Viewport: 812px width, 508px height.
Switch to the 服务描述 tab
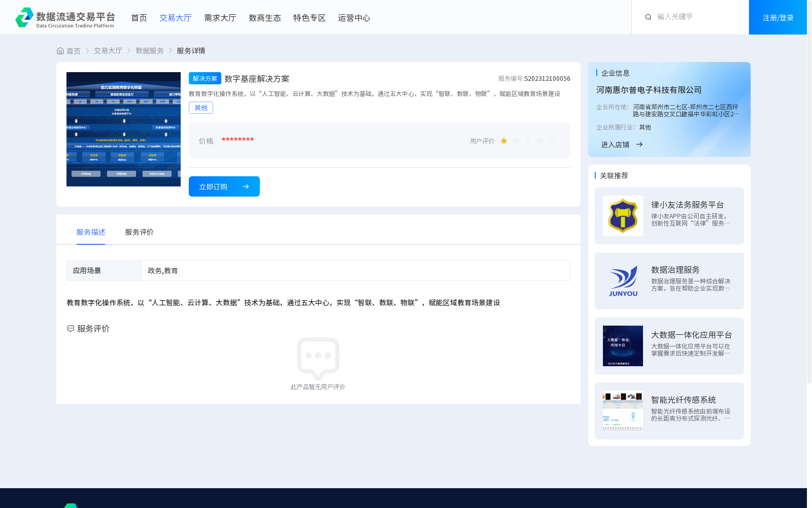click(x=91, y=232)
